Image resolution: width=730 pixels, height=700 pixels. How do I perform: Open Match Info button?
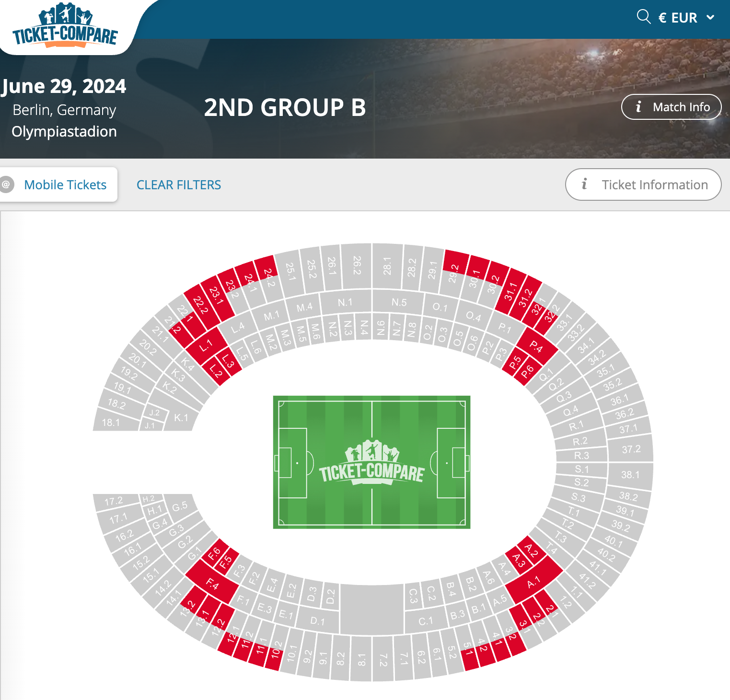pyautogui.click(x=671, y=107)
